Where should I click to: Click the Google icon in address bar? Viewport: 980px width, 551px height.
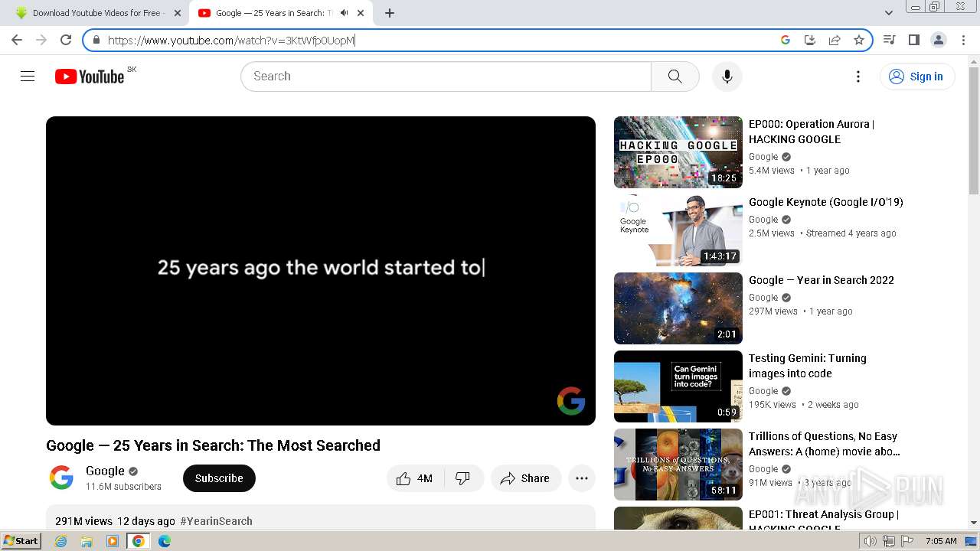786,40
